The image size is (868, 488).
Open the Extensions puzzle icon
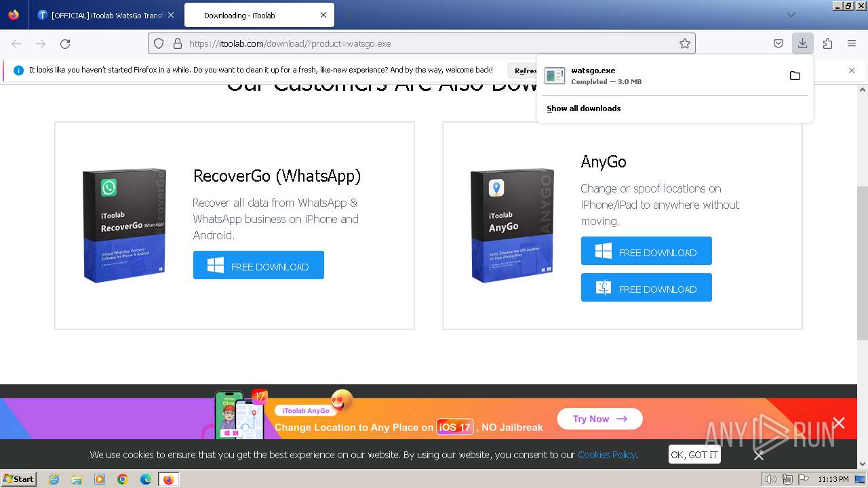[x=827, y=43]
